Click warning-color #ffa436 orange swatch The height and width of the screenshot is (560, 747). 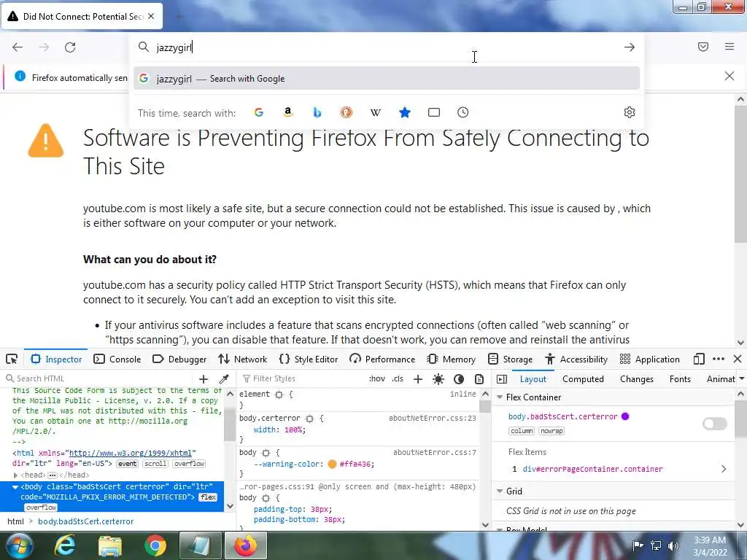[x=332, y=464]
